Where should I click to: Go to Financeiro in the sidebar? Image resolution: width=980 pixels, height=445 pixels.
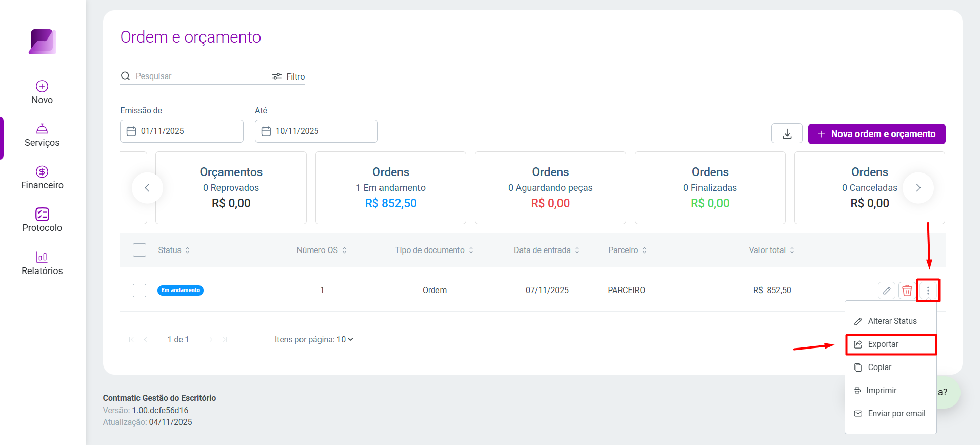point(42,178)
